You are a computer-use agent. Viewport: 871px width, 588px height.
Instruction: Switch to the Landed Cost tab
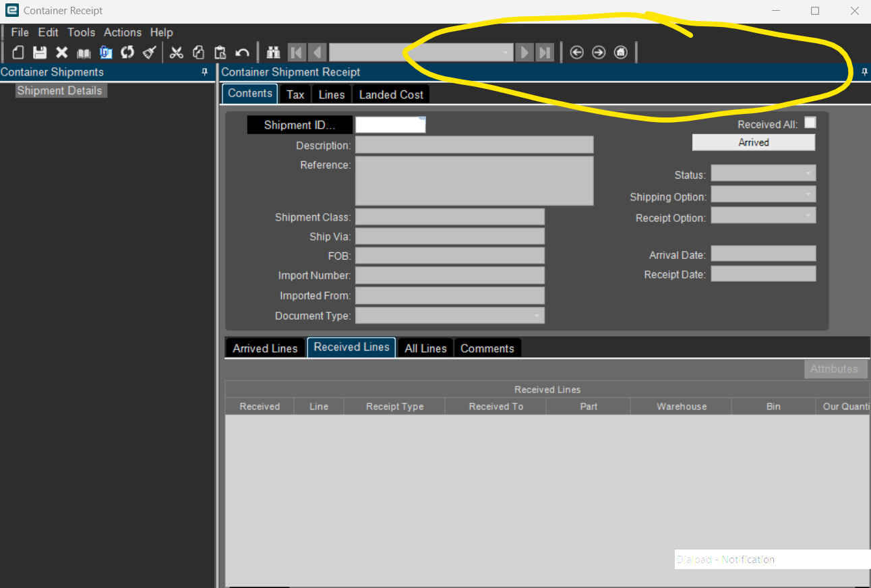(391, 94)
